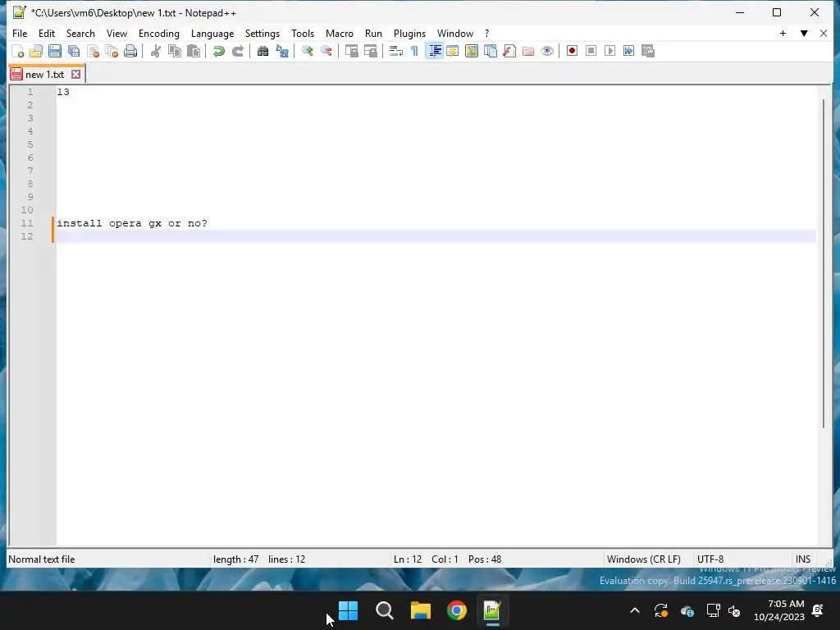
Task: Open Define your language toolbar icon
Action: click(x=453, y=51)
